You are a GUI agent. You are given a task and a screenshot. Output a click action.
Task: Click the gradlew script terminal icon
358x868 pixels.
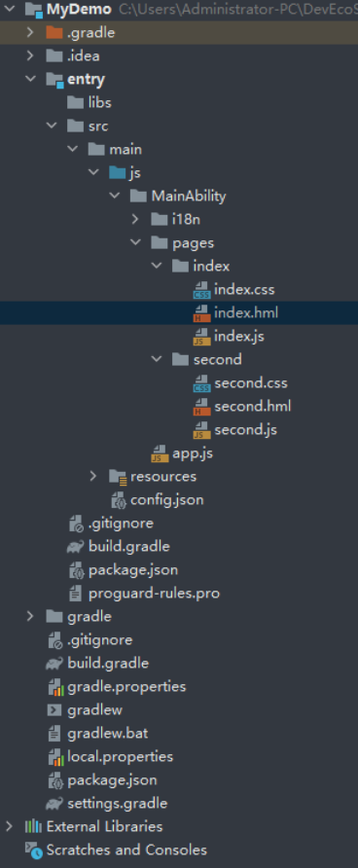coord(54,710)
